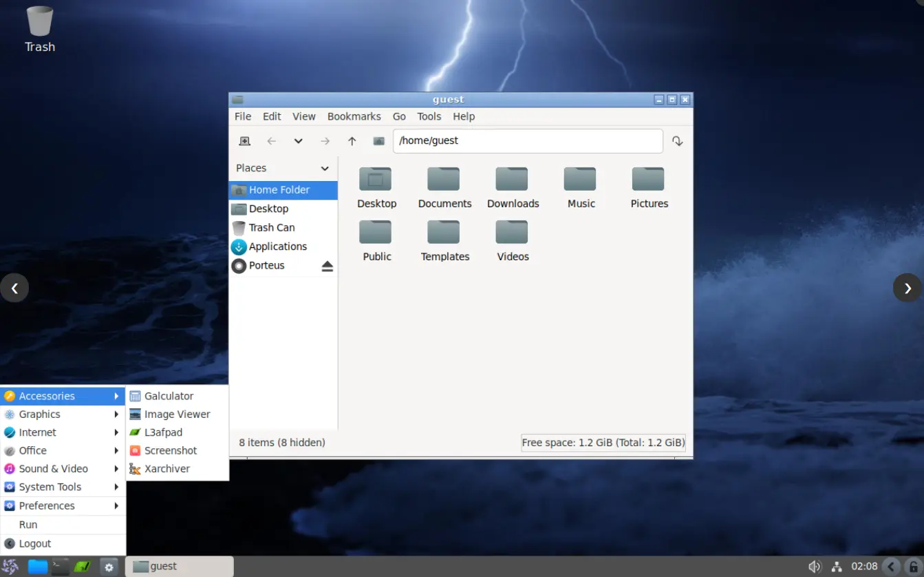Screen dimensions: 924x577
Task: Click the network icon in system tray
Action: coord(837,567)
